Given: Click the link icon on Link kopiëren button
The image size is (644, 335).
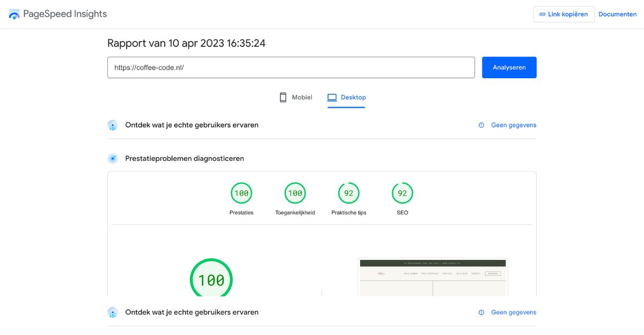Looking at the screenshot, I should [x=541, y=14].
